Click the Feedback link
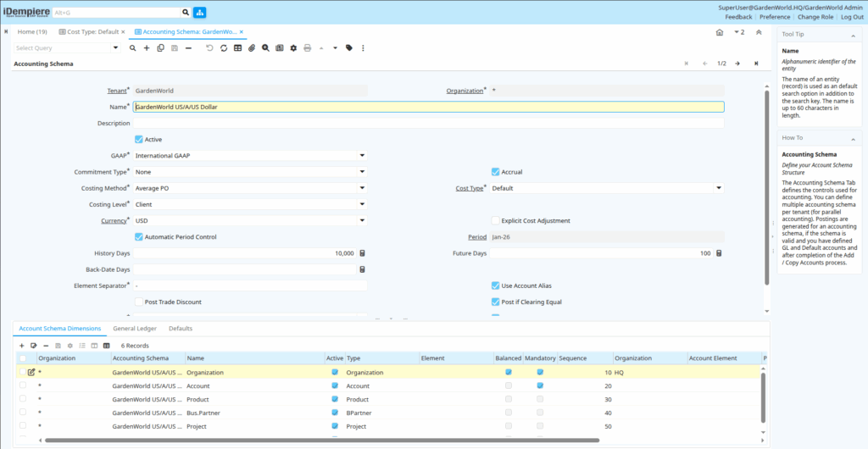The image size is (868, 449). 739,17
